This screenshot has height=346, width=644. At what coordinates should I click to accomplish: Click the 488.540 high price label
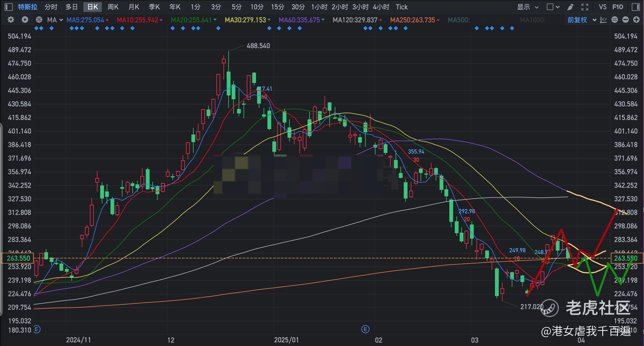coord(258,46)
